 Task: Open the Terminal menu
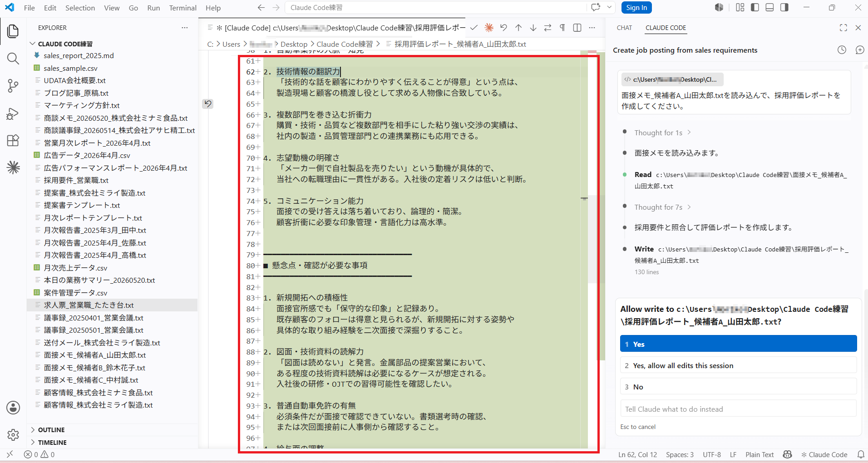pos(182,8)
